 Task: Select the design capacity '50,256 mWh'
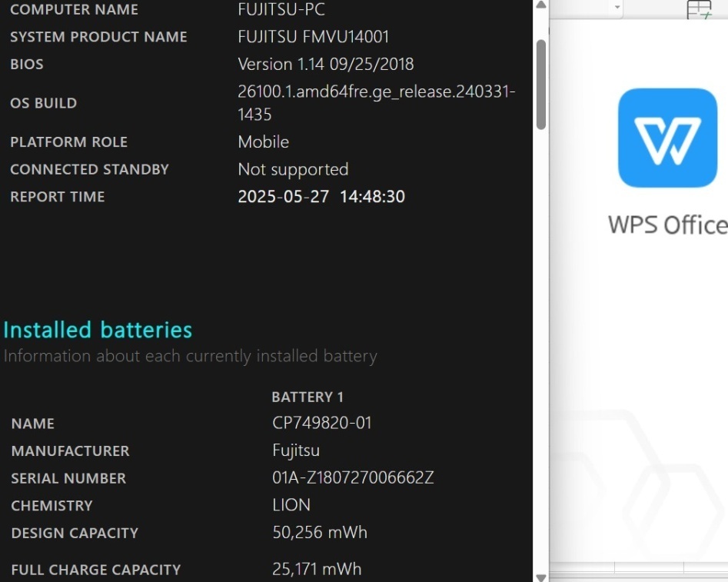coord(320,532)
